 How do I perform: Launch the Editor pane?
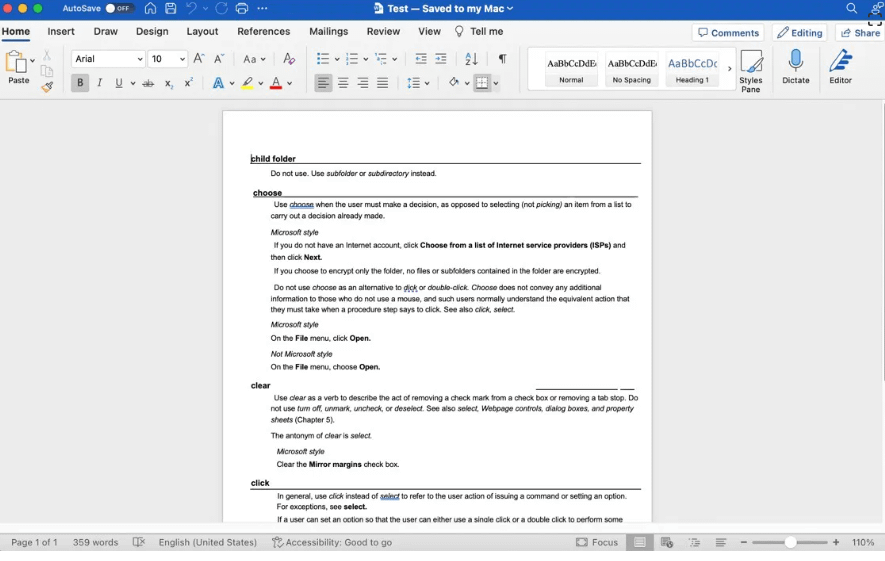pyautogui.click(x=840, y=67)
